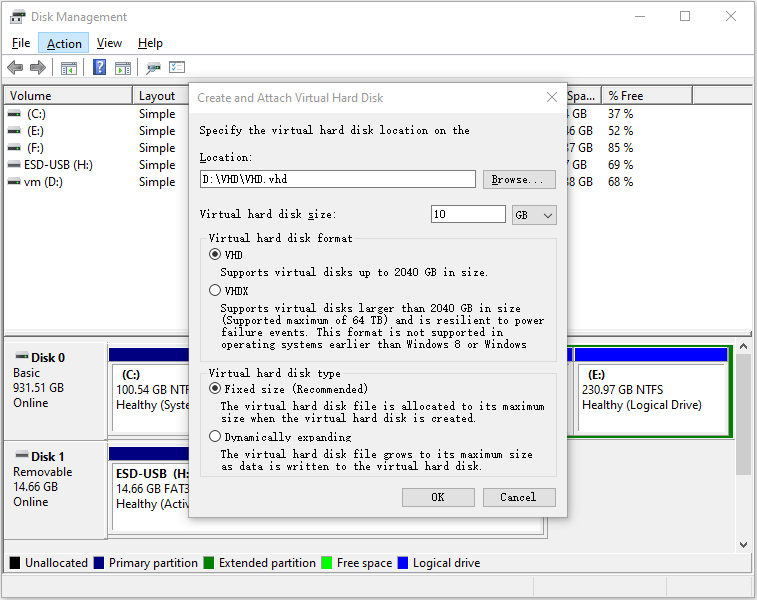This screenshot has height=600, width=757.
Task: Select the (E:) drive icon in volume list
Action: [14, 131]
